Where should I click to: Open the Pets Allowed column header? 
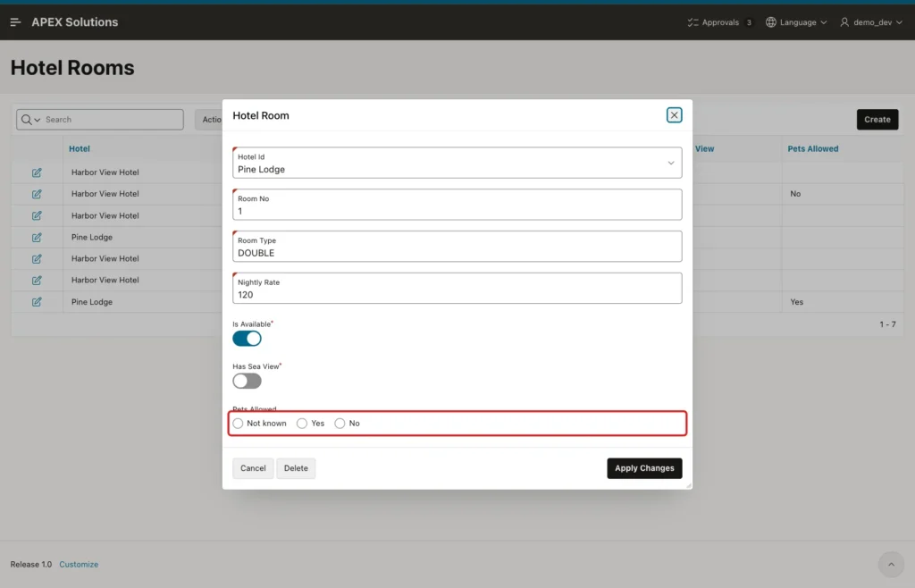[813, 148]
